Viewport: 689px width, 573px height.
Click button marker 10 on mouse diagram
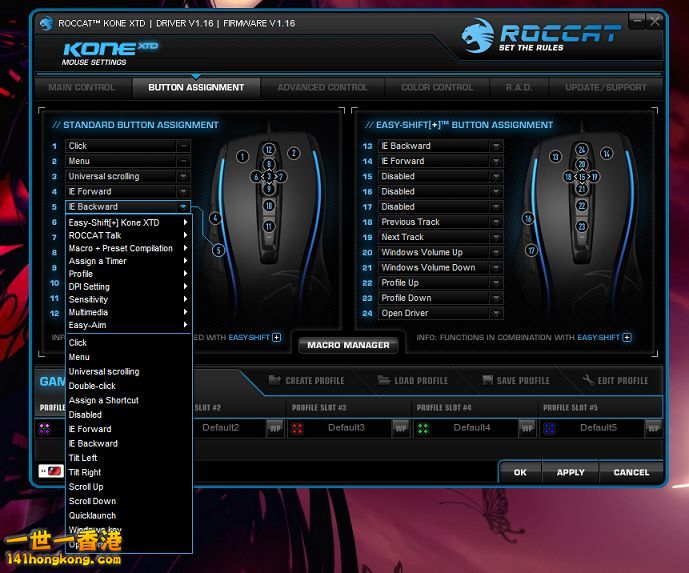coord(268,206)
